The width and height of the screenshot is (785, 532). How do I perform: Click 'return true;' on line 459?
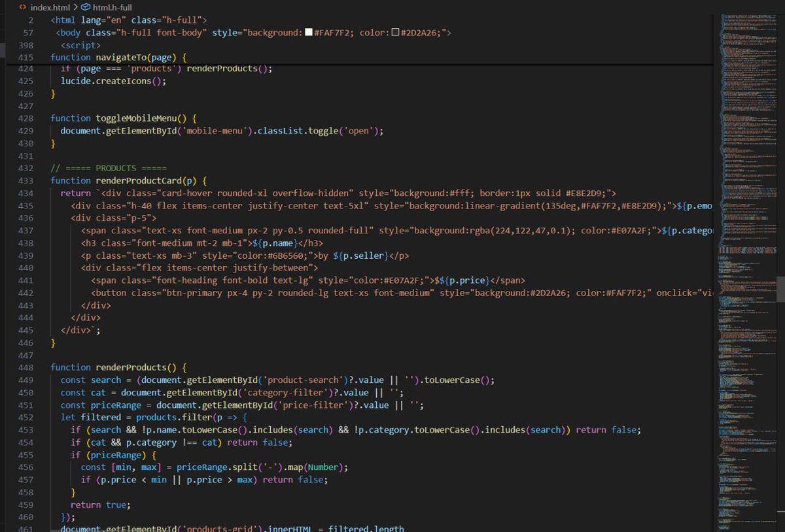click(101, 505)
